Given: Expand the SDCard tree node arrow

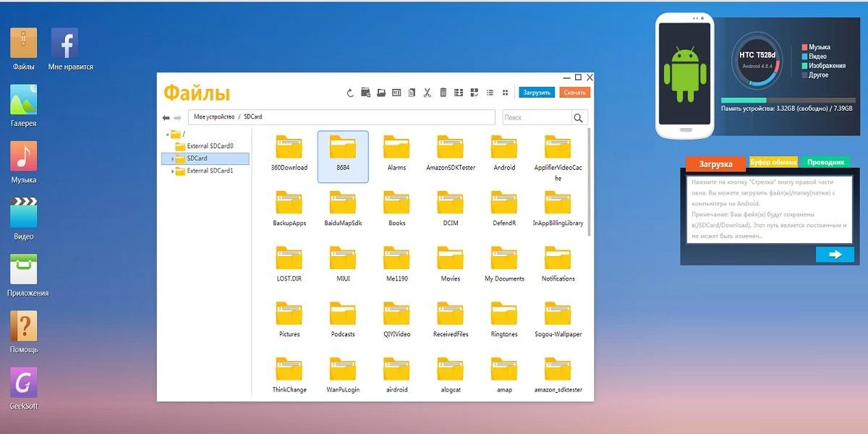Looking at the screenshot, I should tap(172, 158).
